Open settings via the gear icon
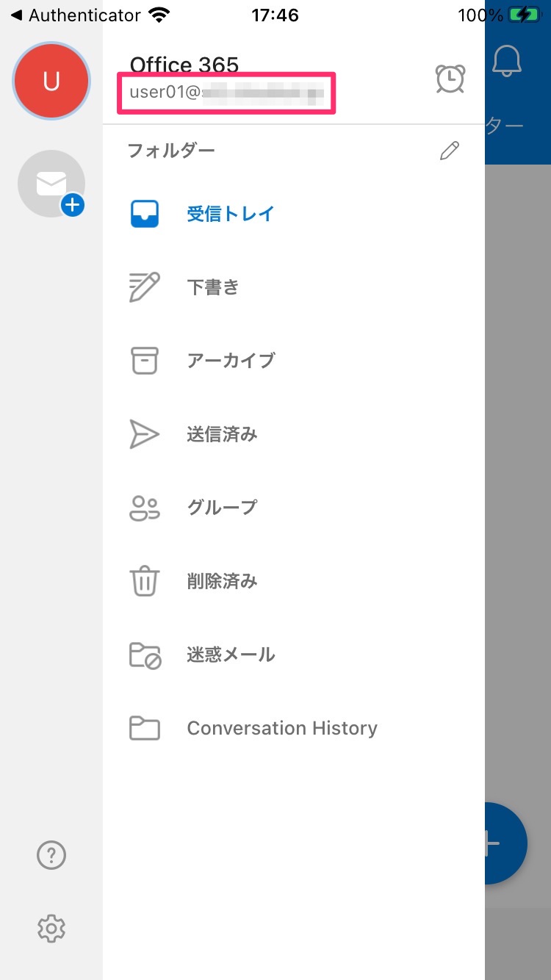The height and width of the screenshot is (980, 551). point(51,929)
